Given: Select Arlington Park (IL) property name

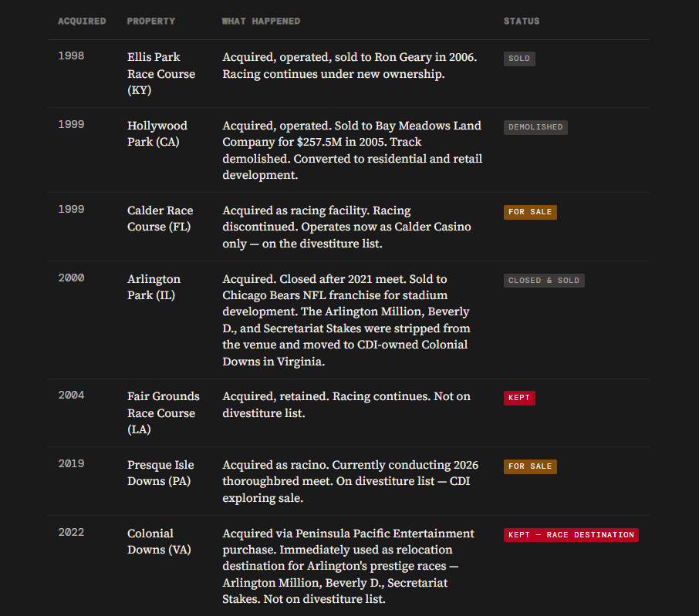Looking at the screenshot, I should [154, 287].
